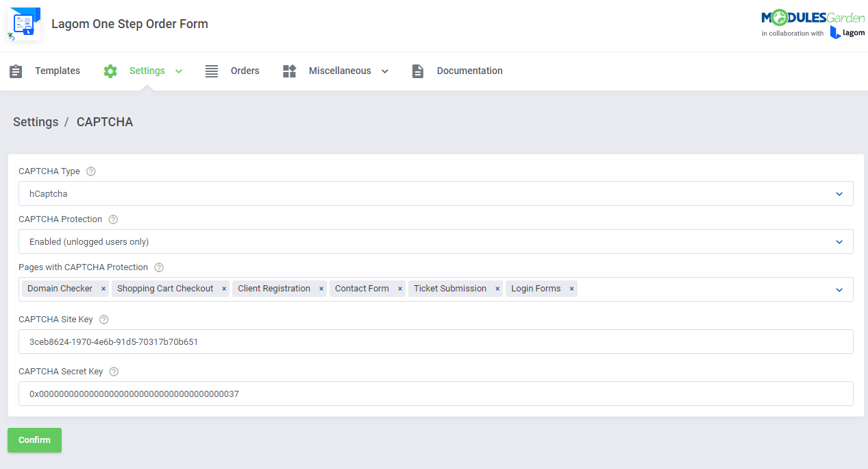Remove the Ticket Submission tag
868x469 pixels.
tap(497, 289)
